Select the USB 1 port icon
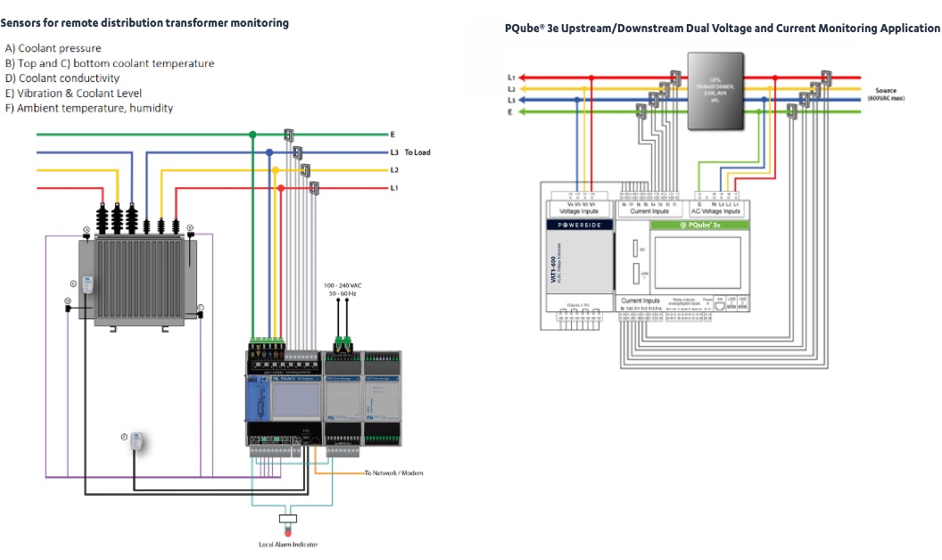 tap(636, 274)
